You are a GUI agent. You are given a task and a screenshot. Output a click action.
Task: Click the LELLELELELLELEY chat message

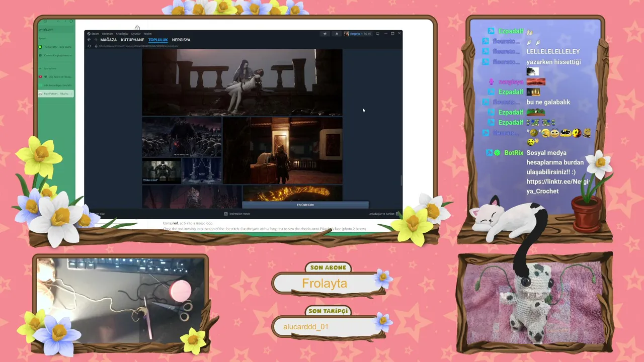tap(553, 51)
